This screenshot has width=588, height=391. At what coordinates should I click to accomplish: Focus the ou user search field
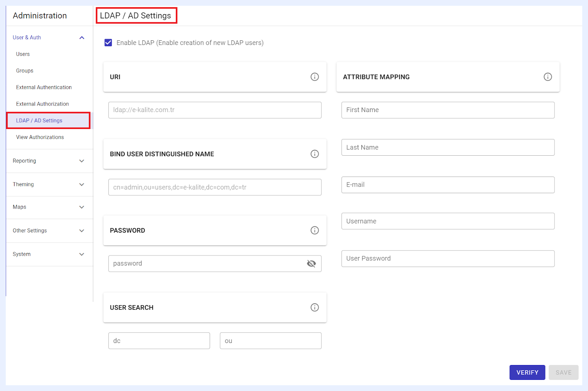271,341
